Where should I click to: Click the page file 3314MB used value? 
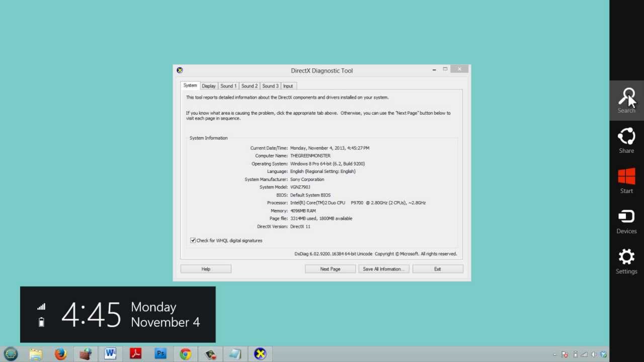[321, 219]
